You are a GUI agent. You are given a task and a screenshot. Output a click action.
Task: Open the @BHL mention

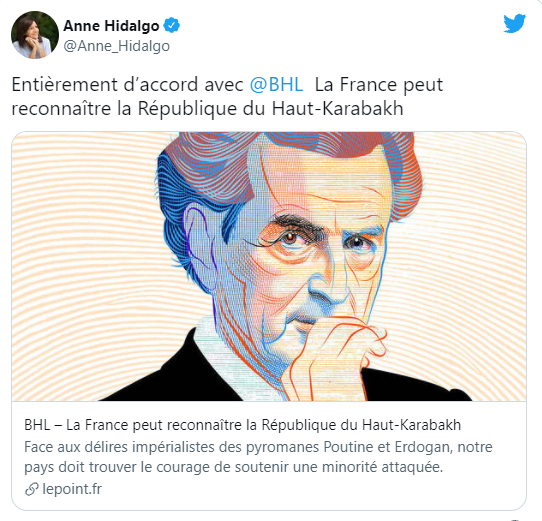pyautogui.click(x=276, y=84)
